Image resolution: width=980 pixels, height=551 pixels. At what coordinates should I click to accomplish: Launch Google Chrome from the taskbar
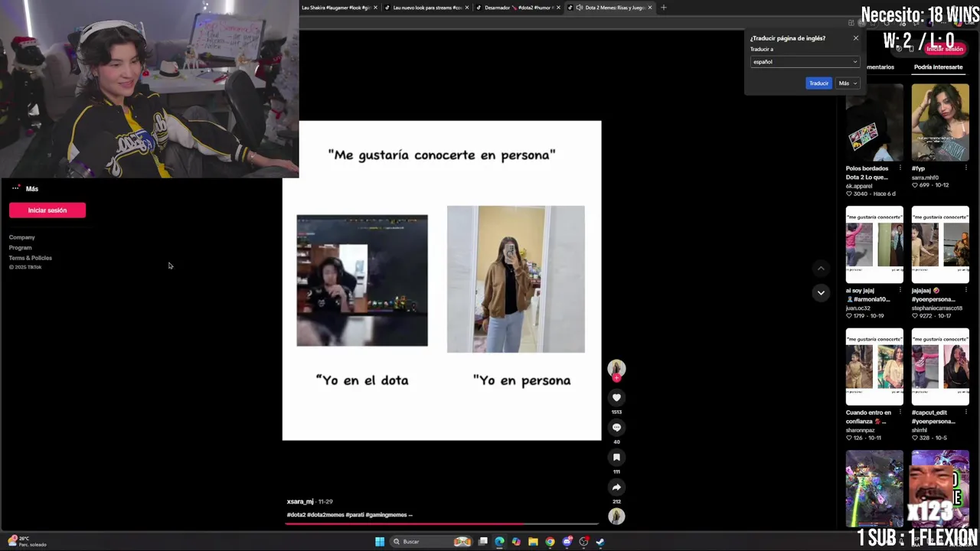(x=550, y=542)
